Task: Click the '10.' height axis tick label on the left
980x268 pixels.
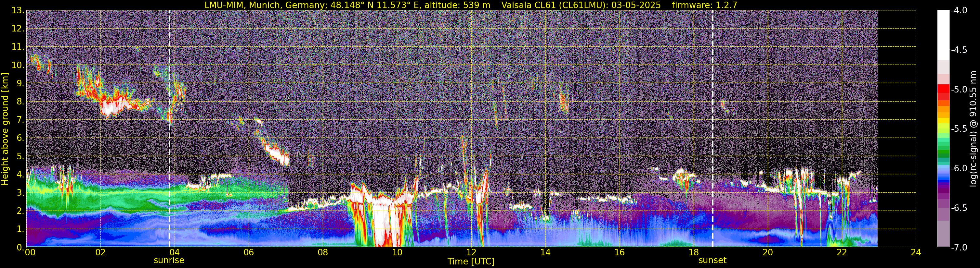Action: [x=18, y=65]
